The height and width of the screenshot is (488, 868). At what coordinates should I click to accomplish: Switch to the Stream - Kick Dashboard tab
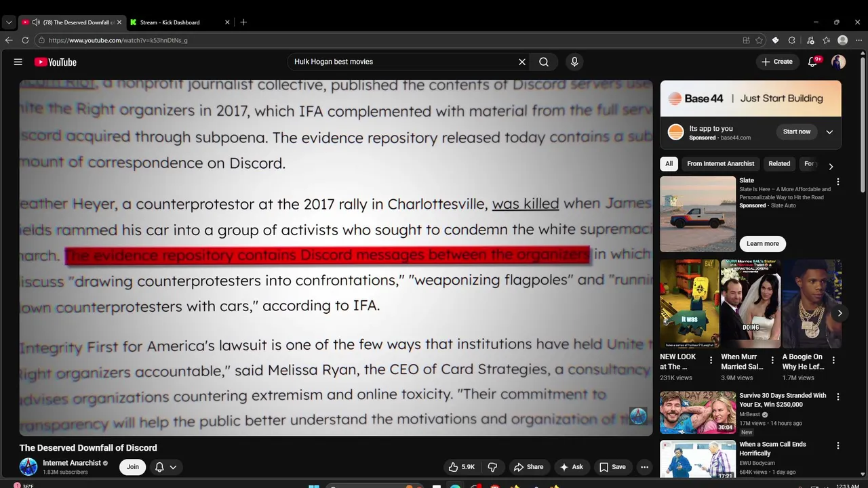coord(180,22)
